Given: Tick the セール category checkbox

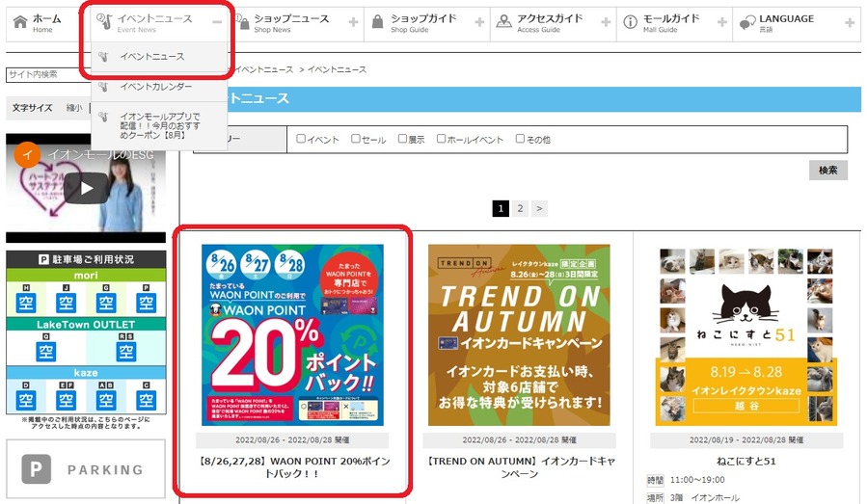Looking at the screenshot, I should click(x=355, y=139).
